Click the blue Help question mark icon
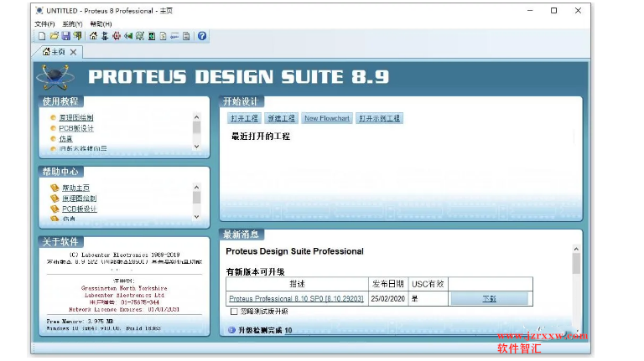This screenshot has height=361, width=644. tap(201, 36)
